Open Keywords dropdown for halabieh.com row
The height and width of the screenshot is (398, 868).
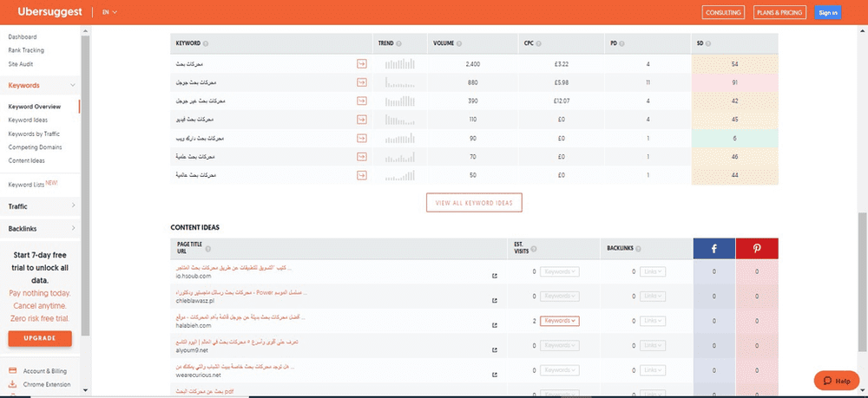(560, 321)
